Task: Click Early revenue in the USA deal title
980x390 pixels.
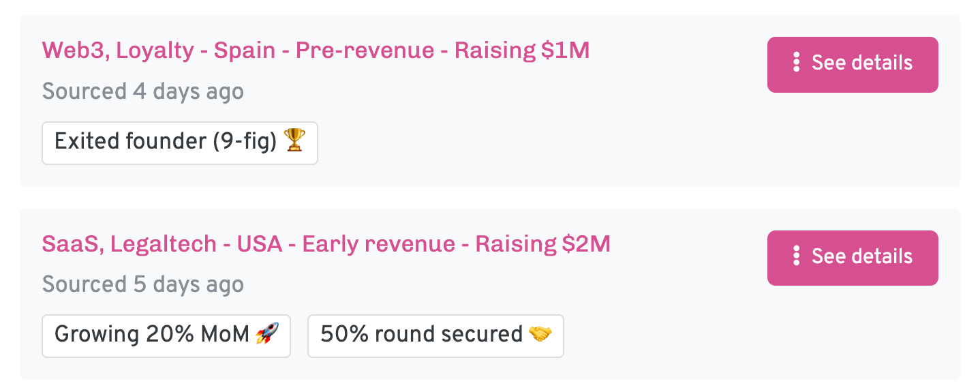Action: pos(379,244)
